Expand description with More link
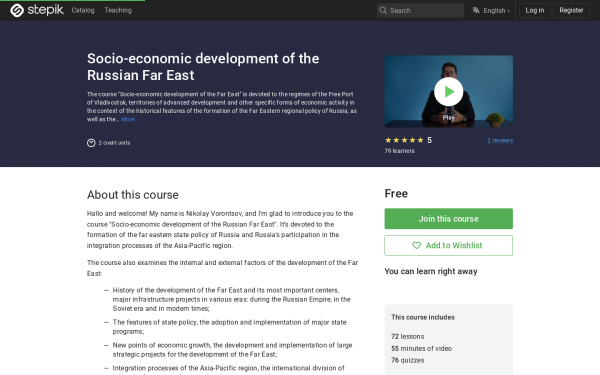The width and height of the screenshot is (600, 375). point(128,119)
